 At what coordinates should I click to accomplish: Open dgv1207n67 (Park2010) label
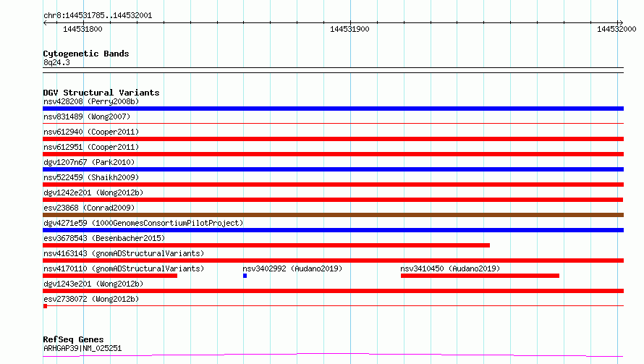tap(89, 162)
